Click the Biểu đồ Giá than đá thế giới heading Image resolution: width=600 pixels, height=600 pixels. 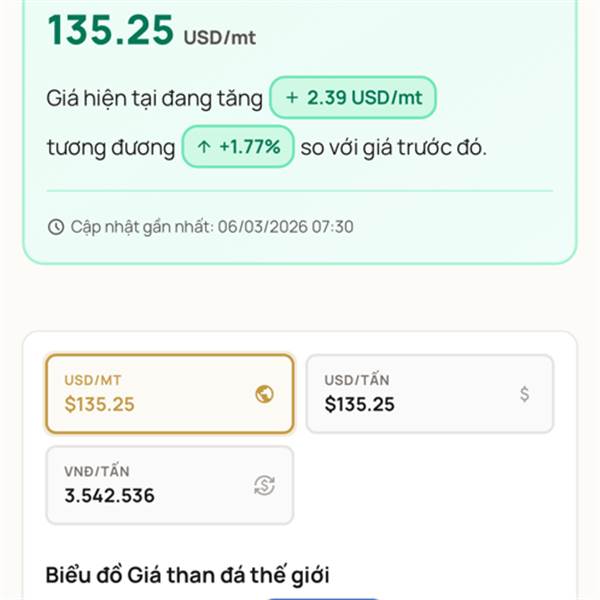pos(188,575)
